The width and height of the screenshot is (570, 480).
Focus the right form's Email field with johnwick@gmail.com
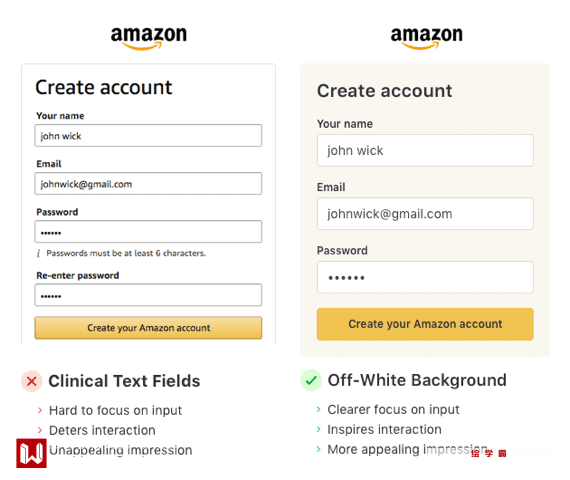click(425, 214)
